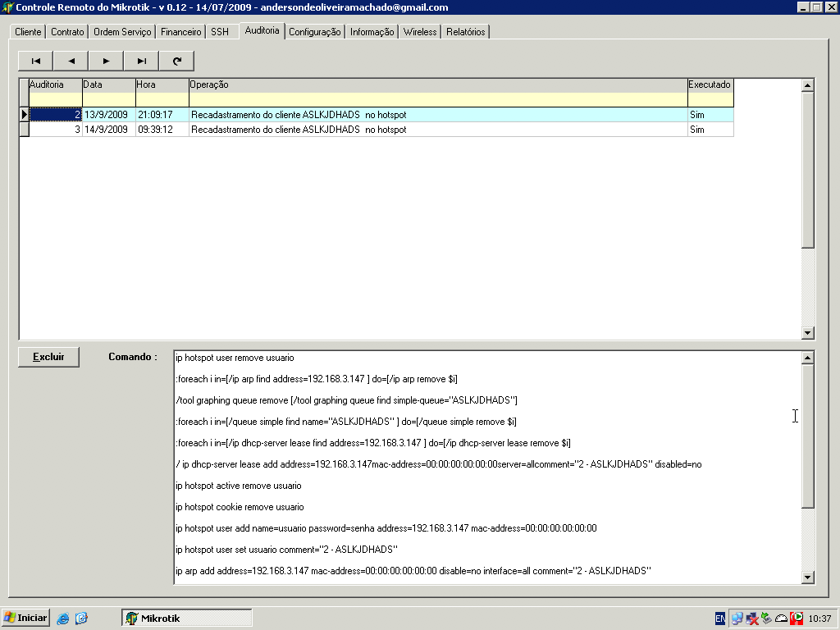Select the Auditoria tab
Screen dimensions: 840x630
(262, 30)
